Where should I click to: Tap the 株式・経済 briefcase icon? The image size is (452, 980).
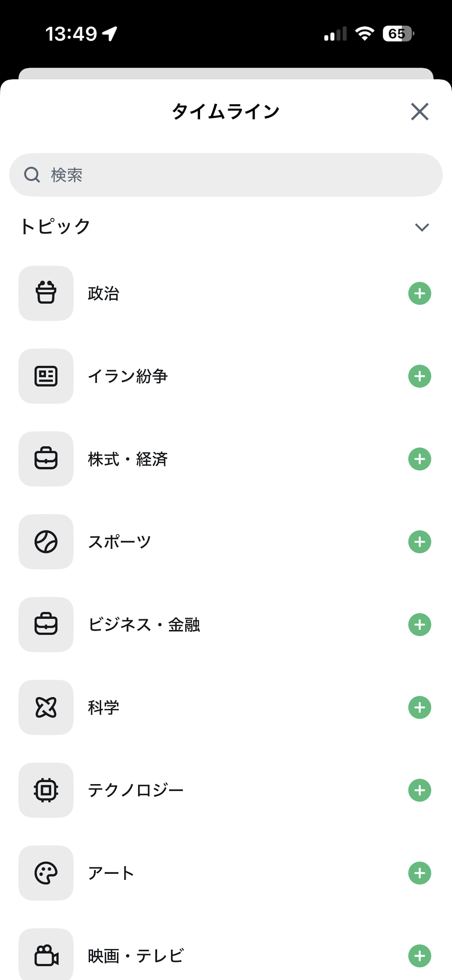click(x=46, y=459)
